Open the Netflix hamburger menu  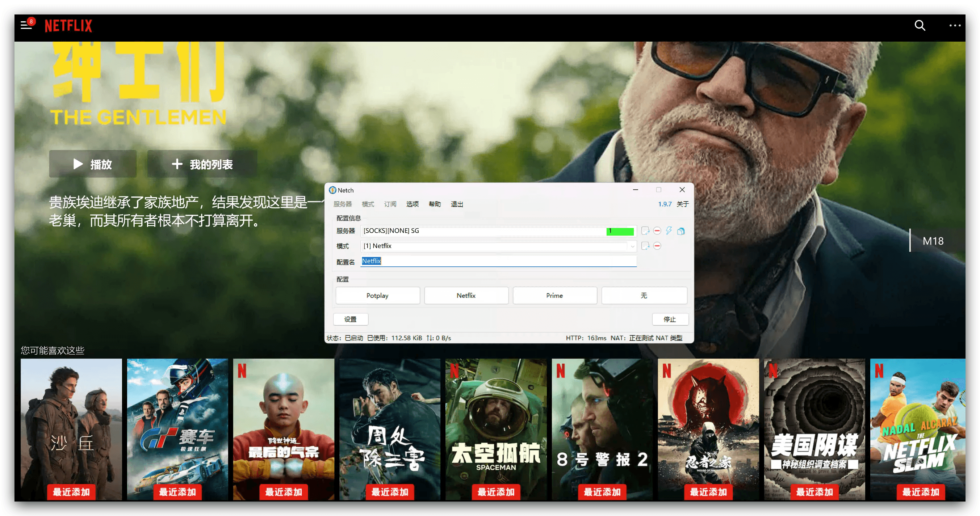[x=25, y=25]
